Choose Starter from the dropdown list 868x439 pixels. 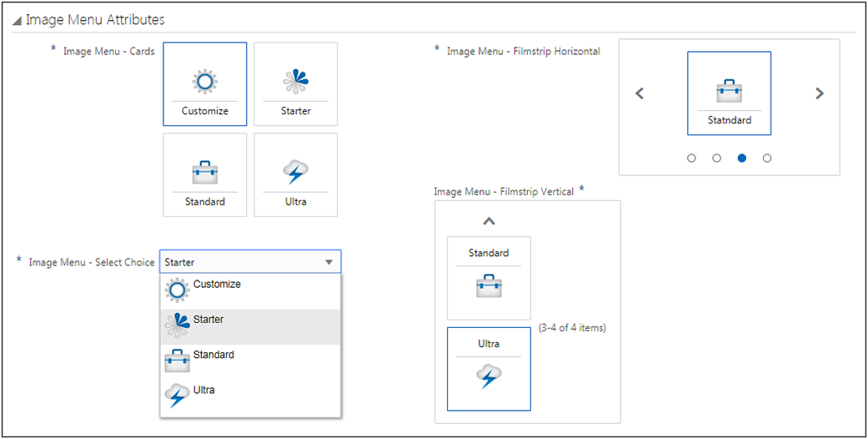[208, 320]
